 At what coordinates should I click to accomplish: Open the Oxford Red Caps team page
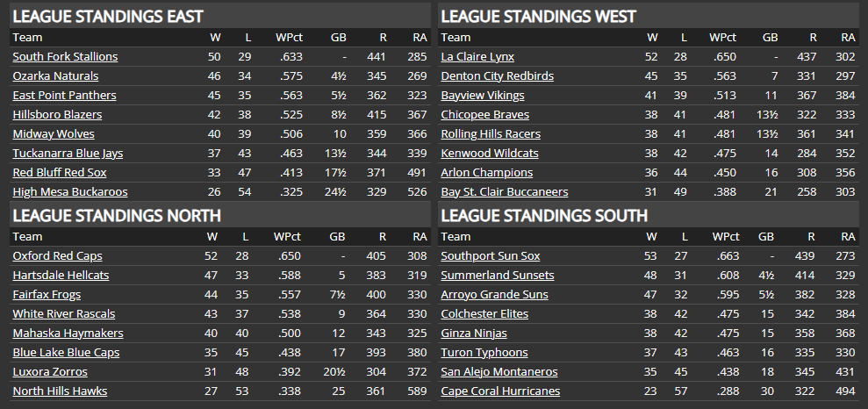click(x=58, y=256)
